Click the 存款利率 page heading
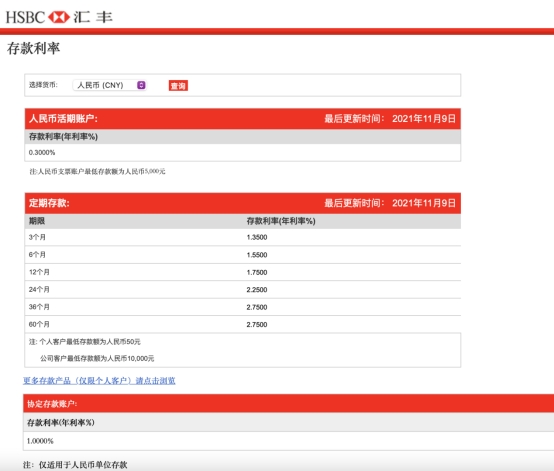This screenshot has height=471, width=554. [x=34, y=48]
